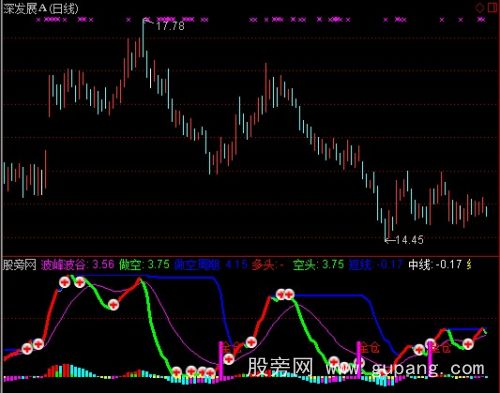Image resolution: width=500 pixels, height=393 pixels.
Task: Click the chart title 深发展A(日线)
Action: pyautogui.click(x=41, y=9)
